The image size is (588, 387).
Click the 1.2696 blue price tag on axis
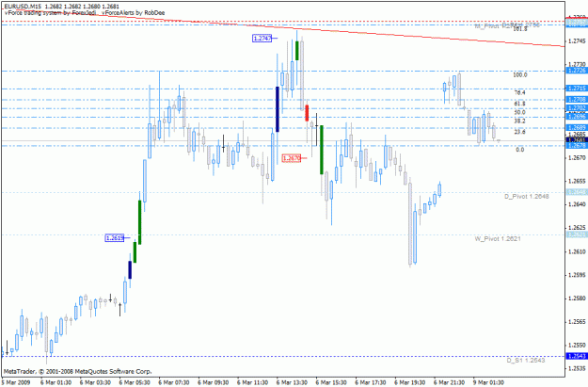click(577, 117)
